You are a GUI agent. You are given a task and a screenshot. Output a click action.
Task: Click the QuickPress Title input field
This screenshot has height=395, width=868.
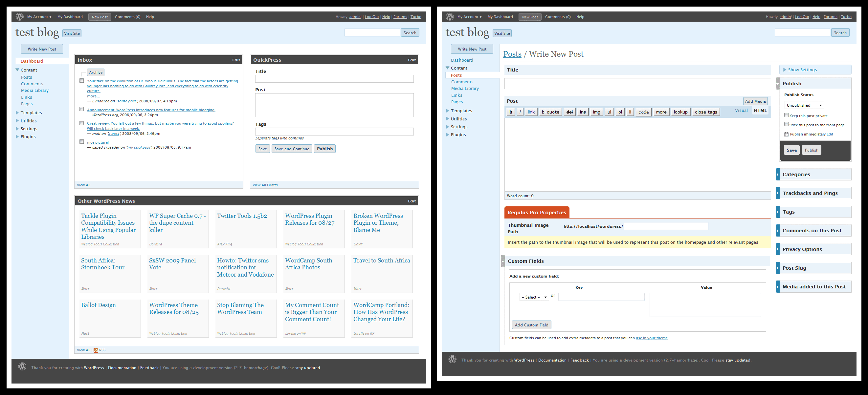[334, 79]
